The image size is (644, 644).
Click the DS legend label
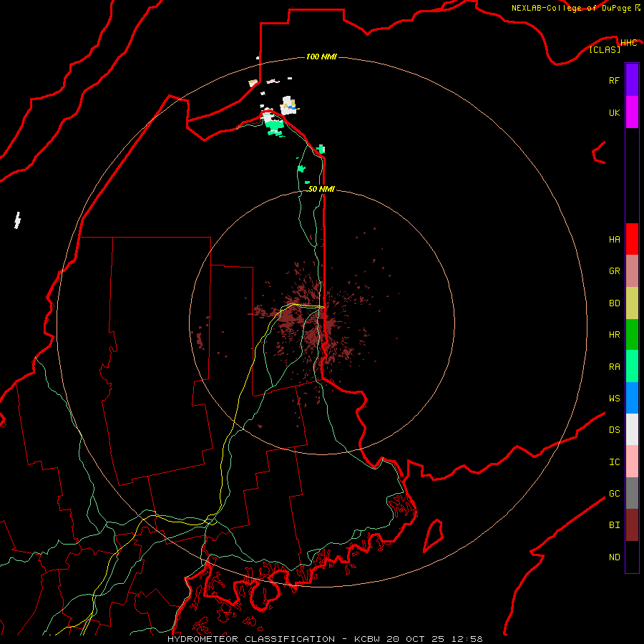[614, 429]
